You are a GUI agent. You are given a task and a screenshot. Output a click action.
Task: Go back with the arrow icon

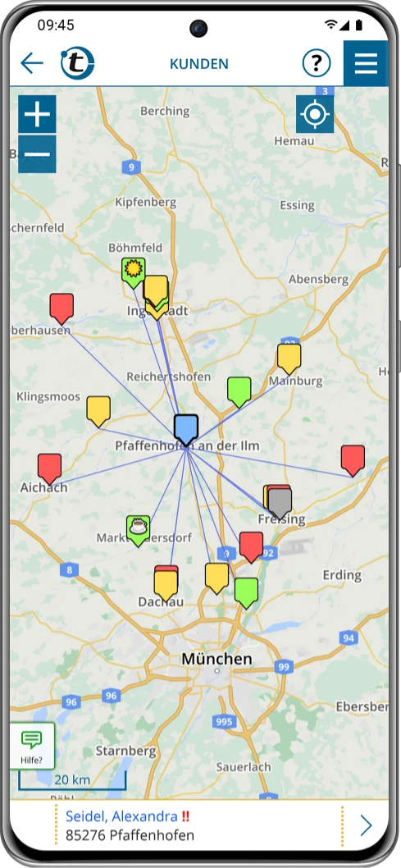(31, 63)
